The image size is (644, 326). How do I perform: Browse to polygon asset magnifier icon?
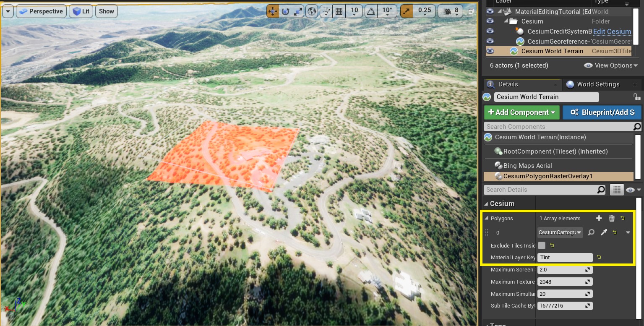(x=591, y=232)
